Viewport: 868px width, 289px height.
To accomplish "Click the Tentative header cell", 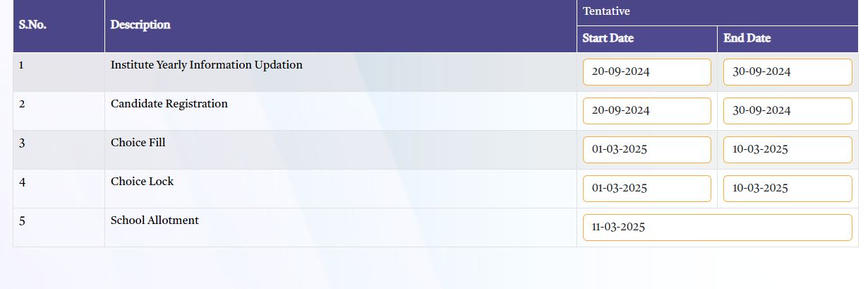I will (x=606, y=11).
